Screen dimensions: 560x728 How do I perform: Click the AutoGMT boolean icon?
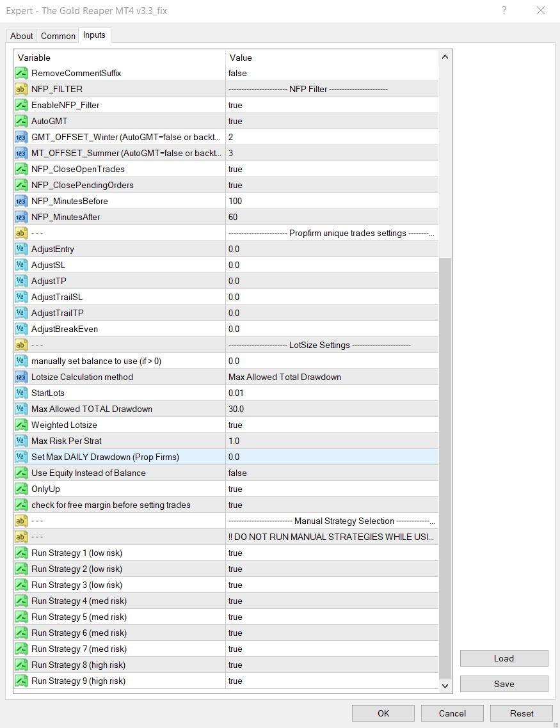click(x=21, y=121)
